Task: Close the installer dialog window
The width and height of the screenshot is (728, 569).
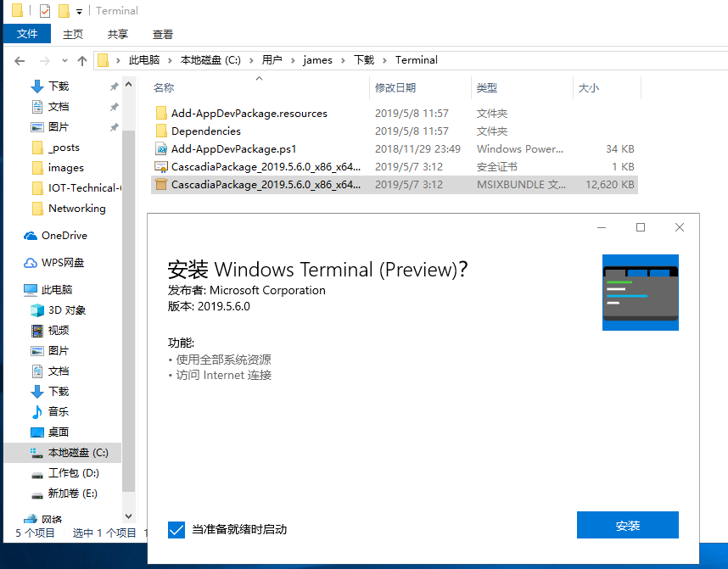Action: pos(680,227)
